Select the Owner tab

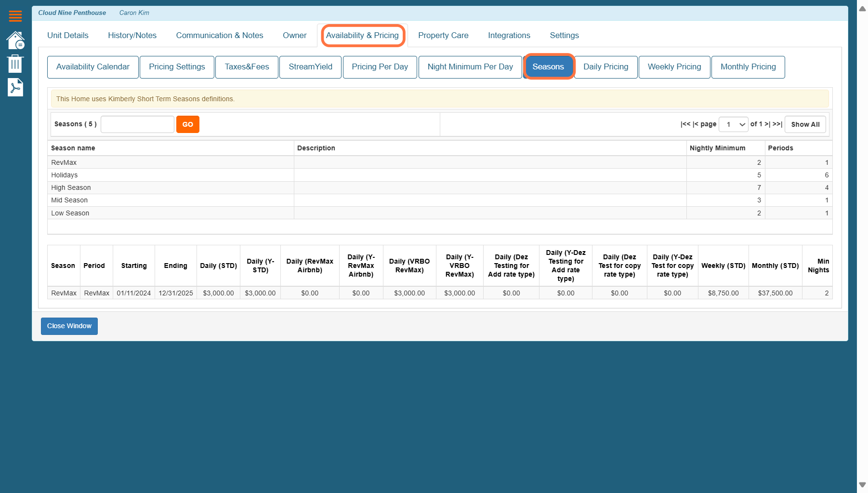(x=295, y=35)
